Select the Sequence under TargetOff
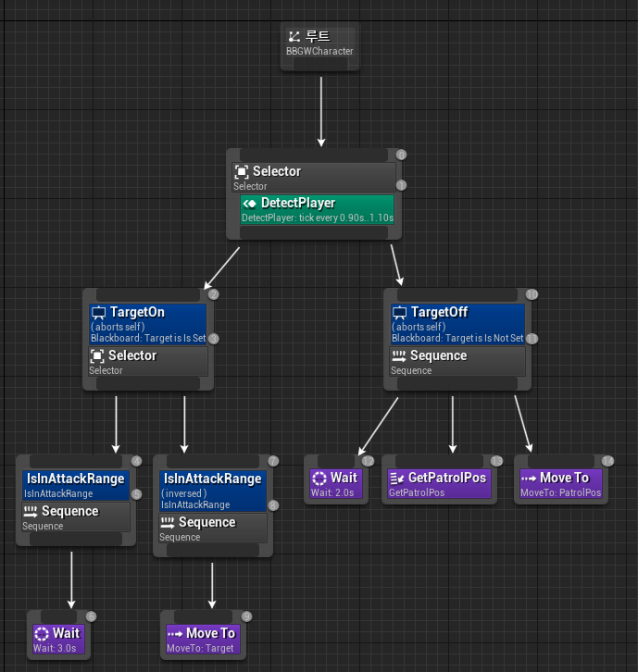 coord(457,362)
